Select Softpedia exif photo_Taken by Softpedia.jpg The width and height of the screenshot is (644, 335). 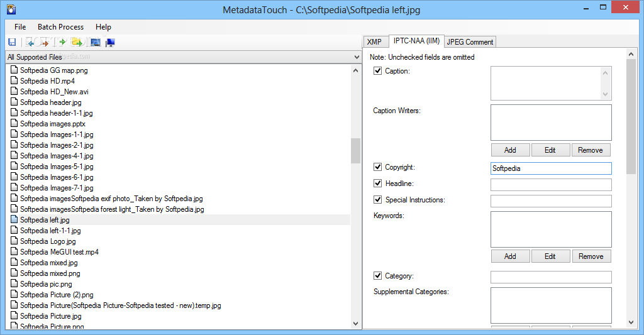[x=111, y=198]
